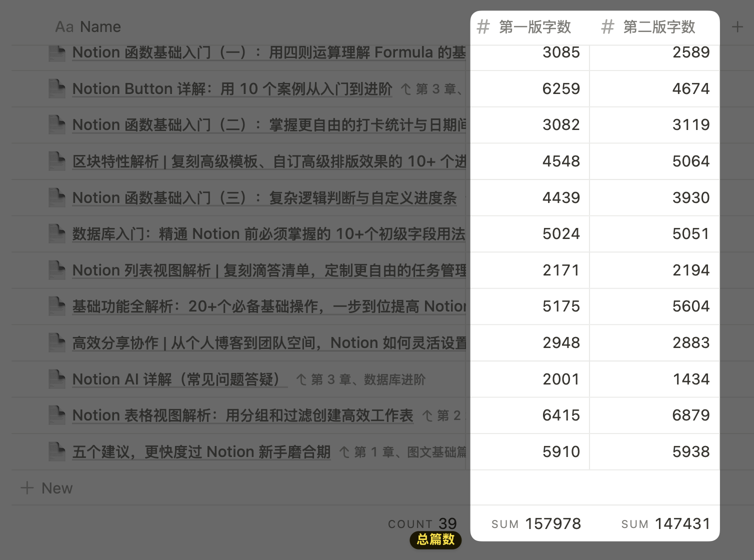Open the SUM 157978 calculation menu

(x=536, y=523)
